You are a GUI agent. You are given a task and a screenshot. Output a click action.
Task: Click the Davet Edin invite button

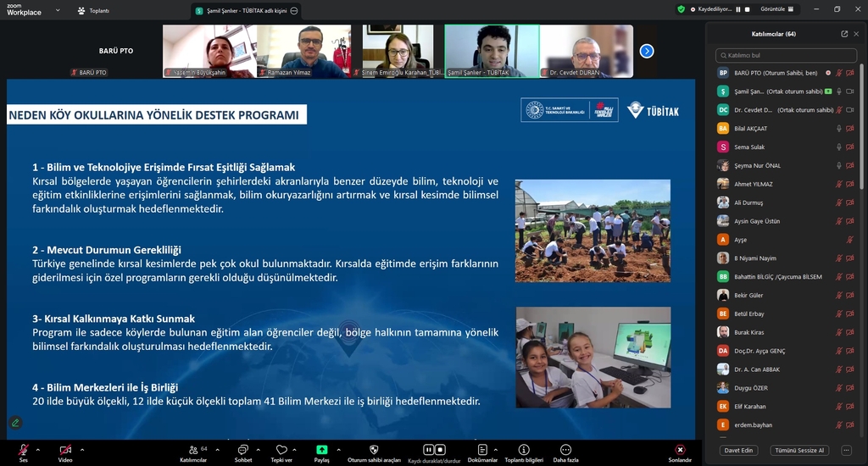coord(738,450)
